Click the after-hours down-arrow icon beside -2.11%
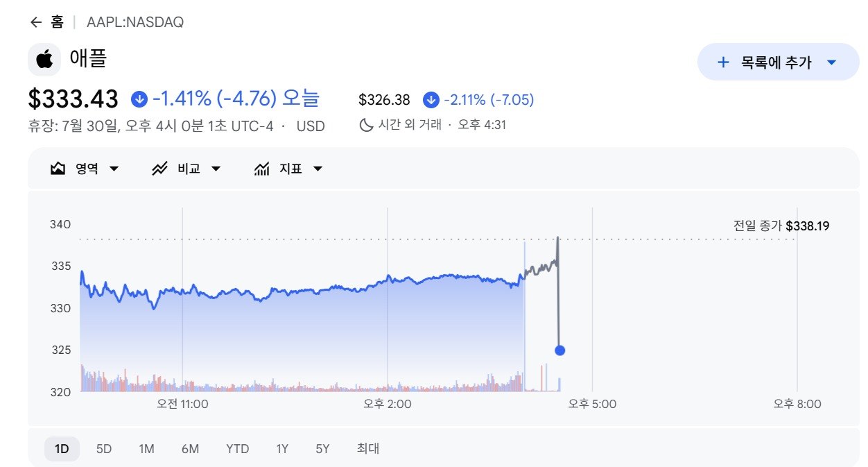868x467 pixels. [431, 100]
